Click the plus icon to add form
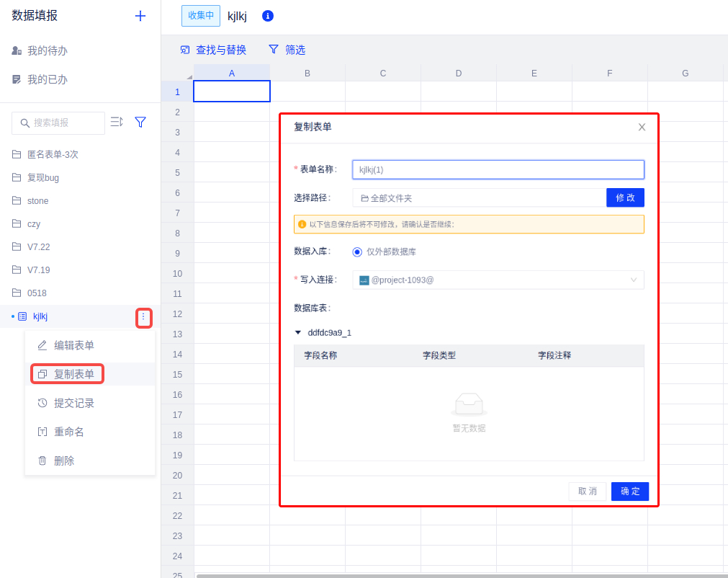This screenshot has width=728, height=578. tap(140, 16)
